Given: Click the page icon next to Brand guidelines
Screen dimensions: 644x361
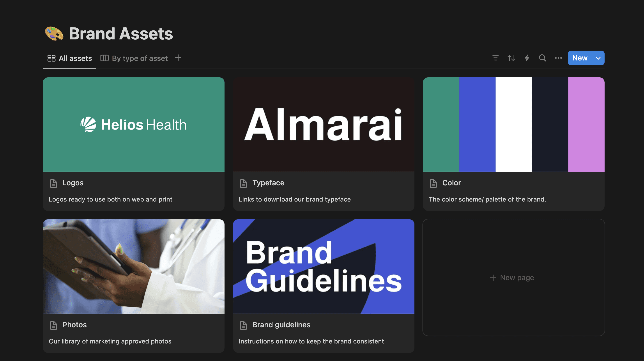Looking at the screenshot, I should [243, 325].
